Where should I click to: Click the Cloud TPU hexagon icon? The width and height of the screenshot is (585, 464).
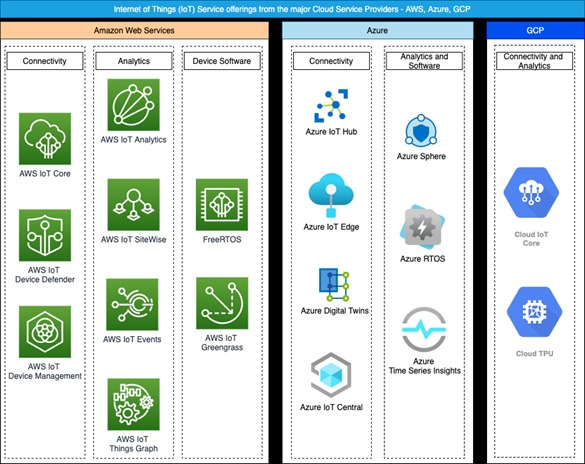click(534, 311)
